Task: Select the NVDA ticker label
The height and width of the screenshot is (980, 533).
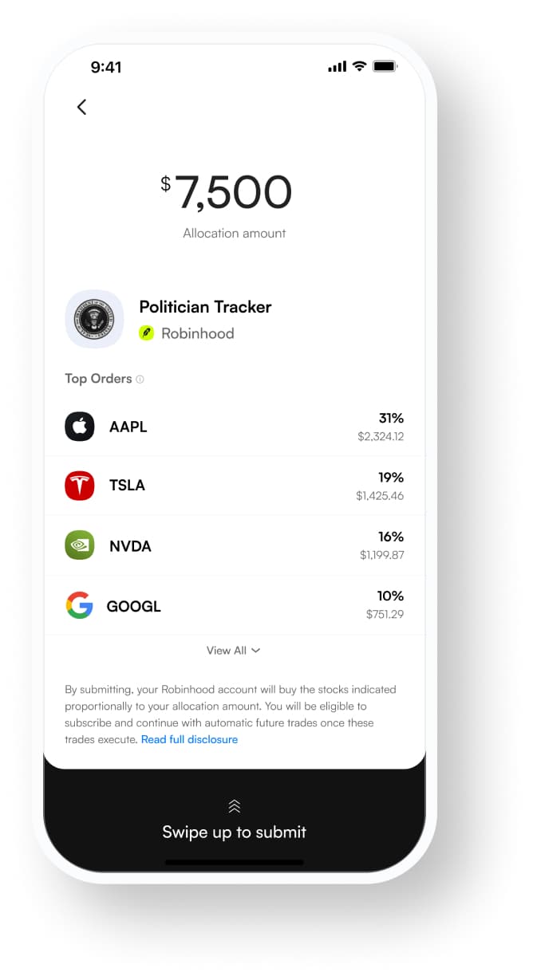Action: click(x=130, y=546)
